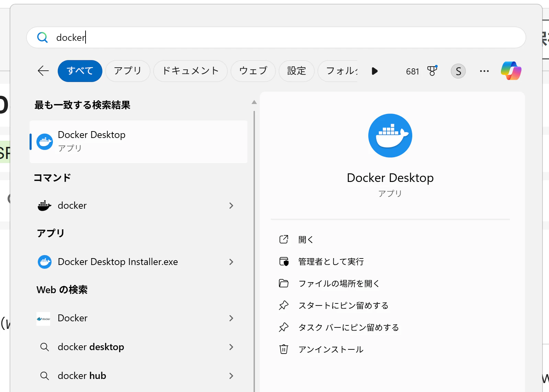Expand the docker command result chevron
The height and width of the screenshot is (392, 549).
click(231, 206)
